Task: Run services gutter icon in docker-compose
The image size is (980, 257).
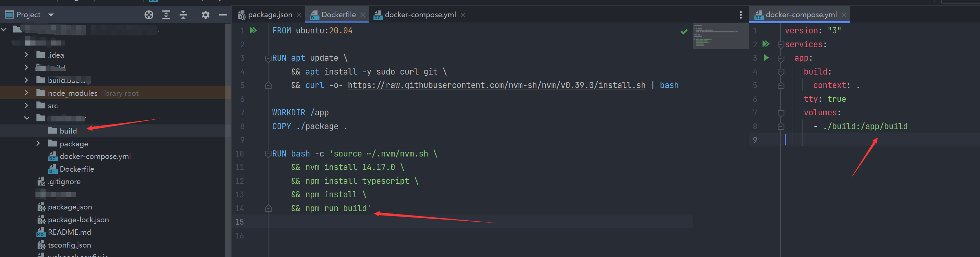Action: [x=766, y=44]
